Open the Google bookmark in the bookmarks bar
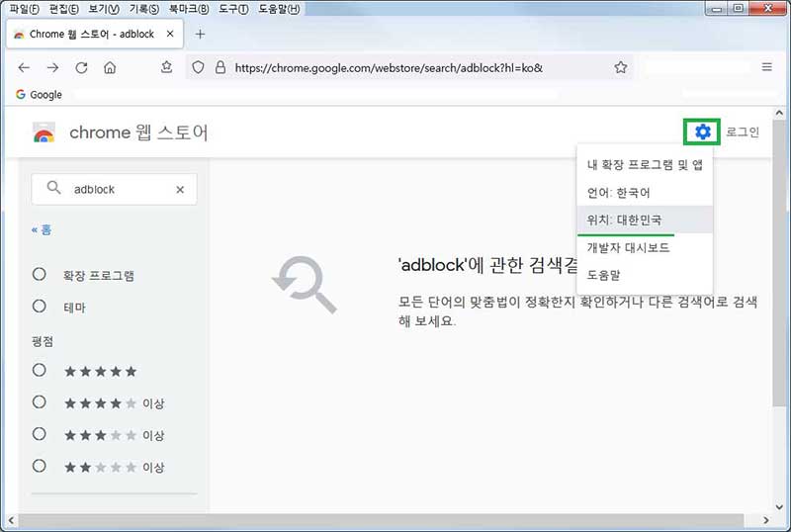The height and width of the screenshot is (532, 791). click(x=39, y=94)
